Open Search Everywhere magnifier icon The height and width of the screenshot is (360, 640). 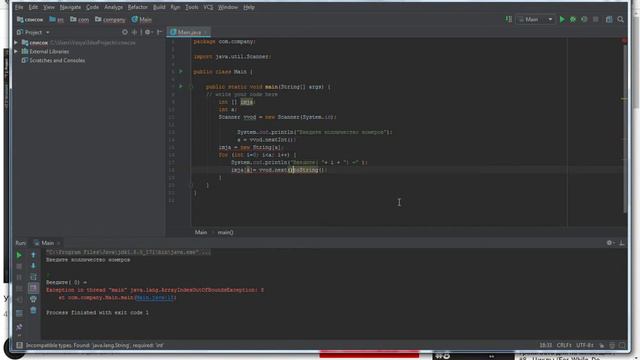coord(620,19)
